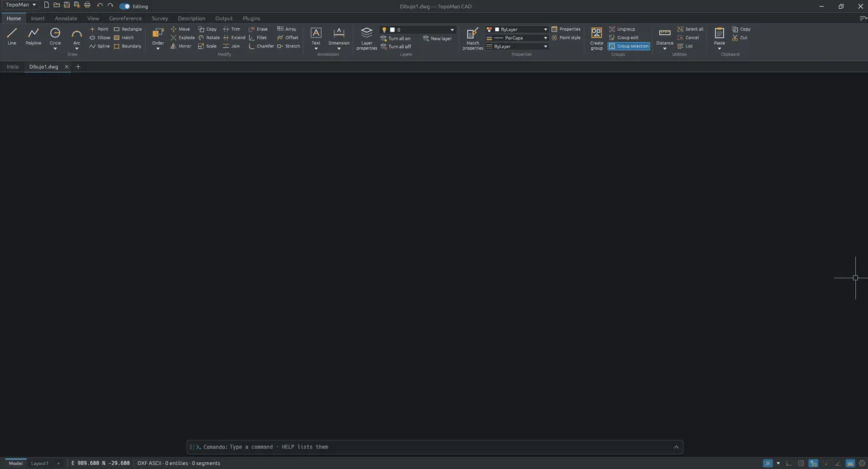
Task: Click the New file icon
Action: pos(47,5)
